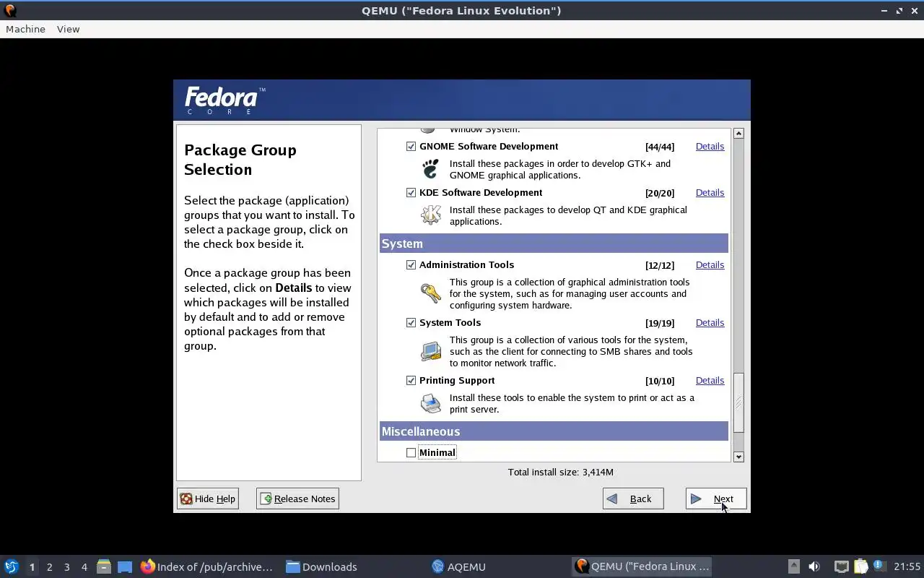The width and height of the screenshot is (924, 578).
Task: Switch to the Downloads taskbar window
Action: [x=322, y=566]
